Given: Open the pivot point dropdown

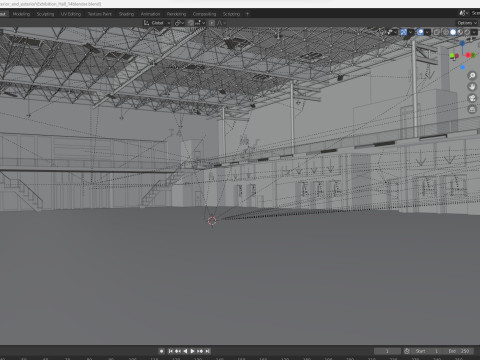Looking at the screenshot, I should 179,23.
